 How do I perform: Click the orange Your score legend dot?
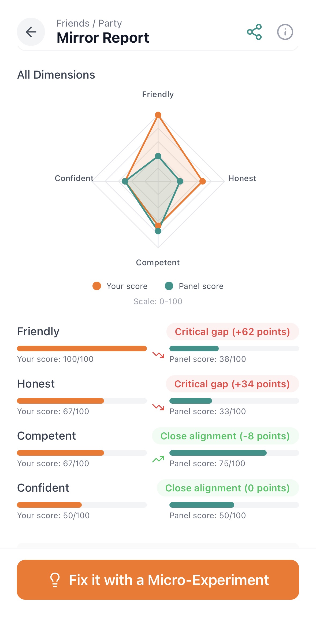(x=97, y=286)
